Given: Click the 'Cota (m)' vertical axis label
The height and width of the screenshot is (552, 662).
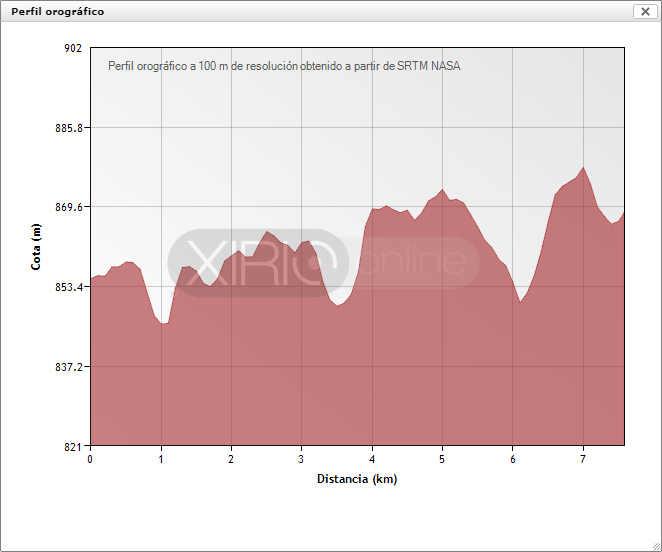Looking at the screenshot, I should 36,247.
